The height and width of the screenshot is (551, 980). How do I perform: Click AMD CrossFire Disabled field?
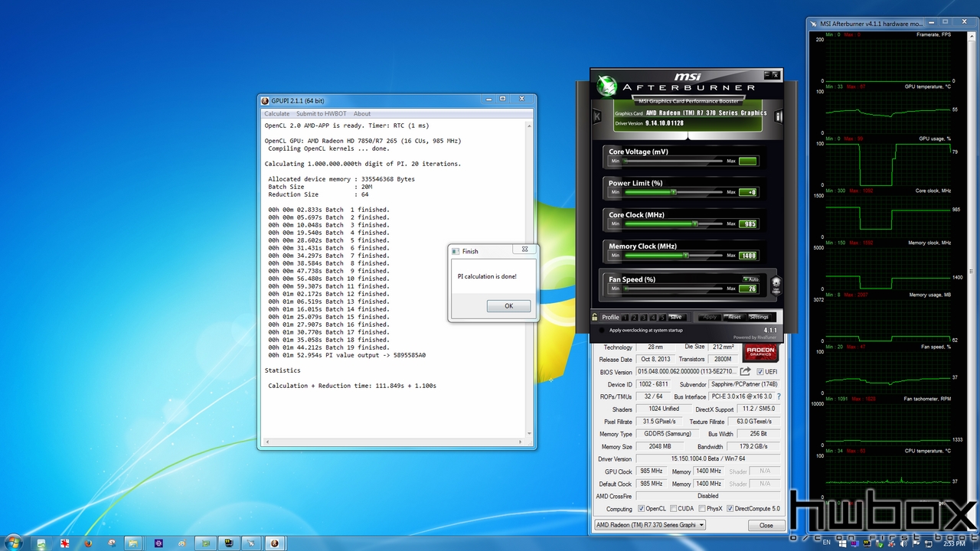(x=707, y=496)
